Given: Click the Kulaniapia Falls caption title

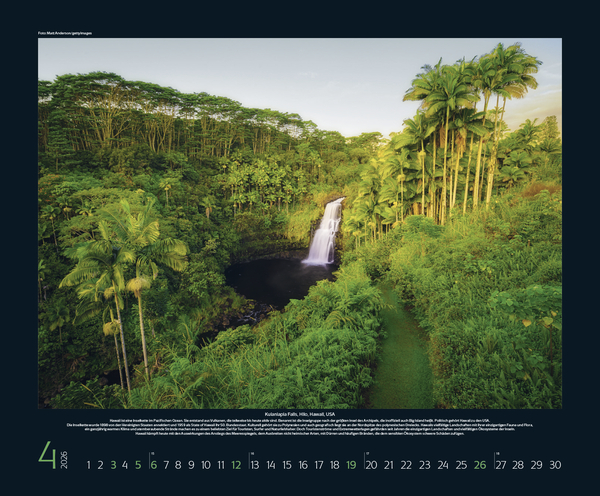Looking at the screenshot, I should coord(300,411).
